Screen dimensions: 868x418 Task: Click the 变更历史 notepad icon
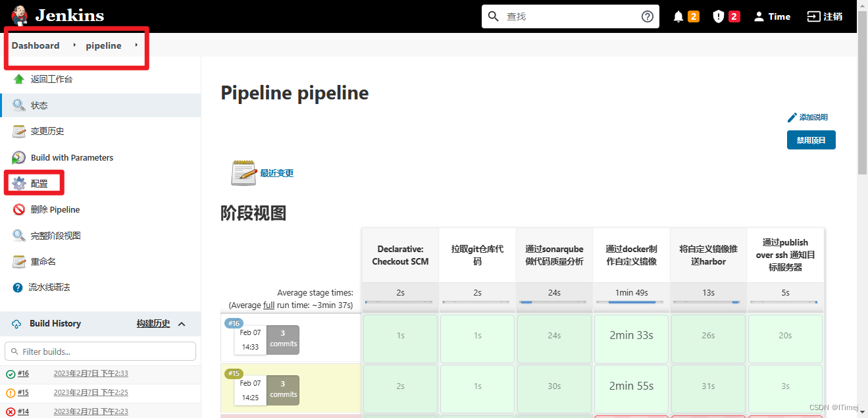coord(18,130)
